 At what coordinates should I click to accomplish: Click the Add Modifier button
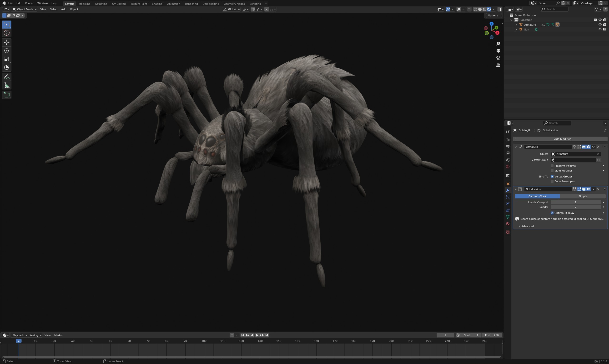(562, 139)
